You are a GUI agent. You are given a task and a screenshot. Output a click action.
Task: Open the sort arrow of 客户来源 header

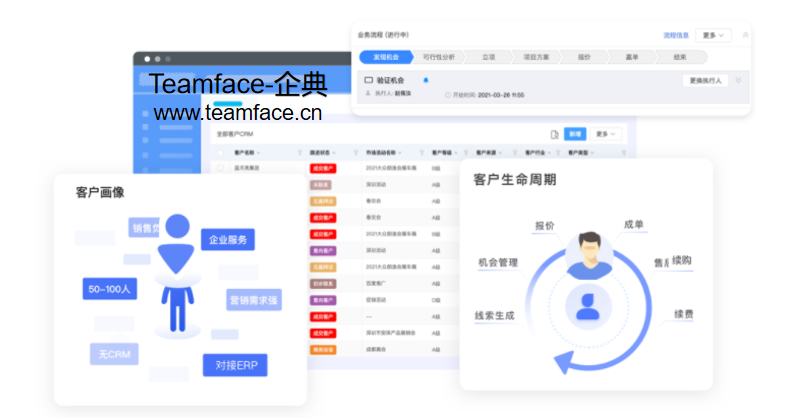click(500, 153)
